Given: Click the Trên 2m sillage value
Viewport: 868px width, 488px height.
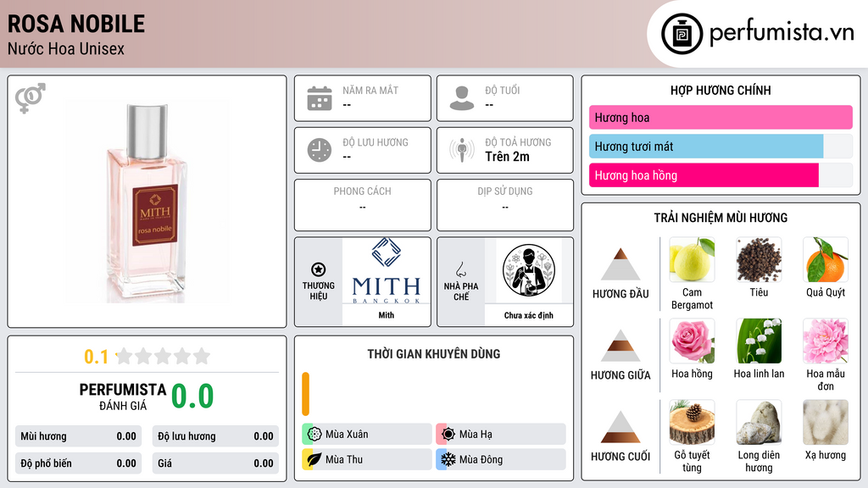Looking at the screenshot, I should coord(507,157).
